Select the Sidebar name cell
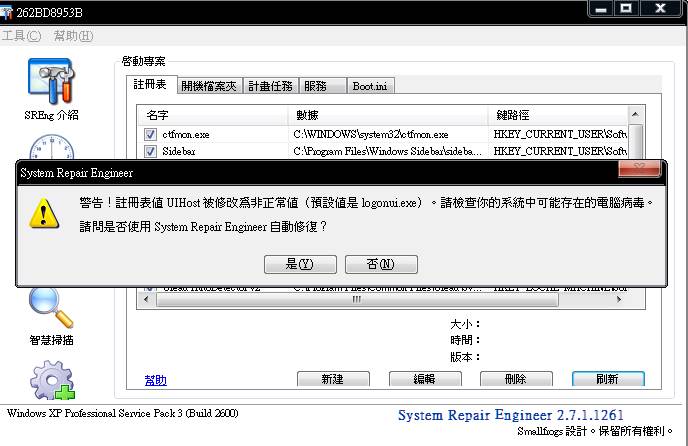Screen dimensions: 688x446 click(x=179, y=151)
